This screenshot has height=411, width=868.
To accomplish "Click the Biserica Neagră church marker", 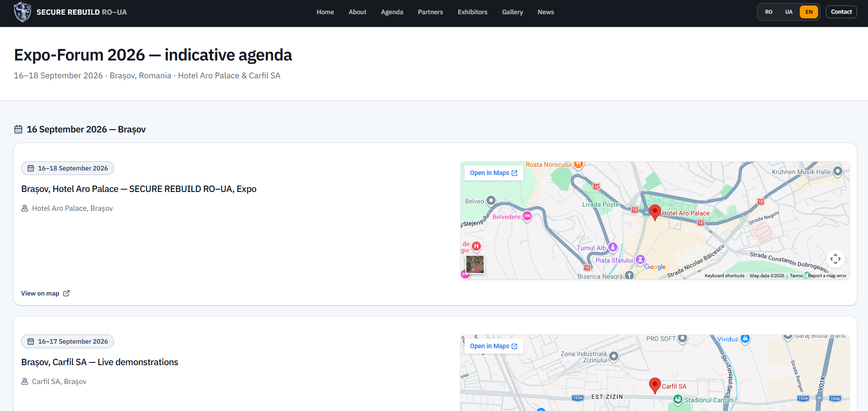I will pos(629,275).
